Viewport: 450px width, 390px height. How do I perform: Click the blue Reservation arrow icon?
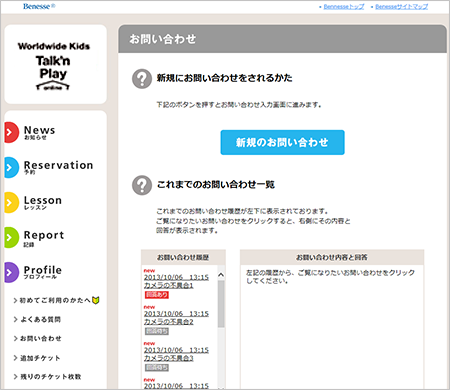pos(12,167)
